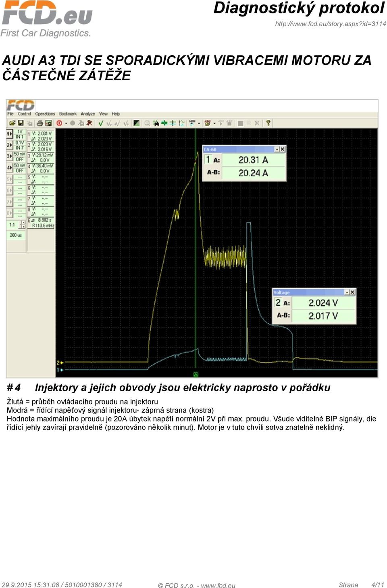
Task: Print the oscilloscope screen via printer icon
Action: [x=40, y=123]
